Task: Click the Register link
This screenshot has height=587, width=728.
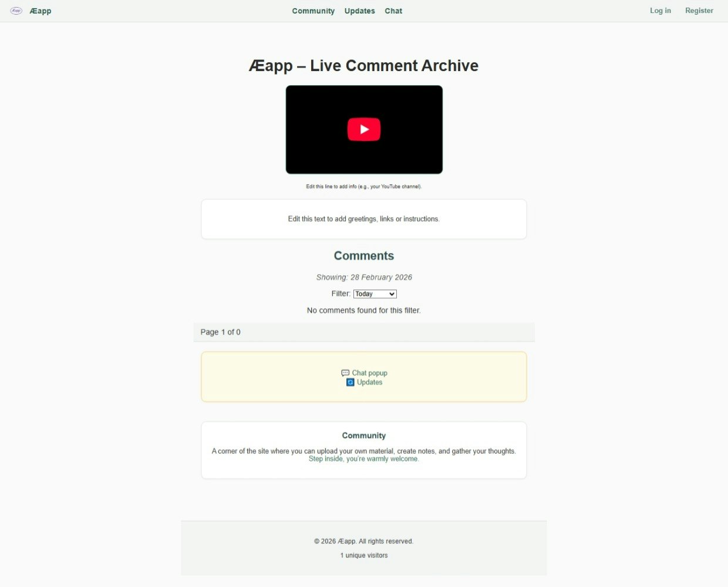Action: [699, 11]
